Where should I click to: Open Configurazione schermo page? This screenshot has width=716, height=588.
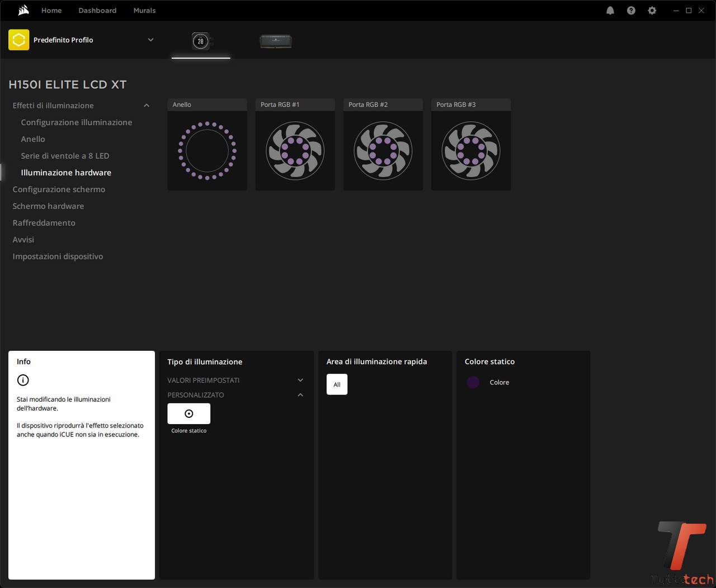[x=59, y=189]
